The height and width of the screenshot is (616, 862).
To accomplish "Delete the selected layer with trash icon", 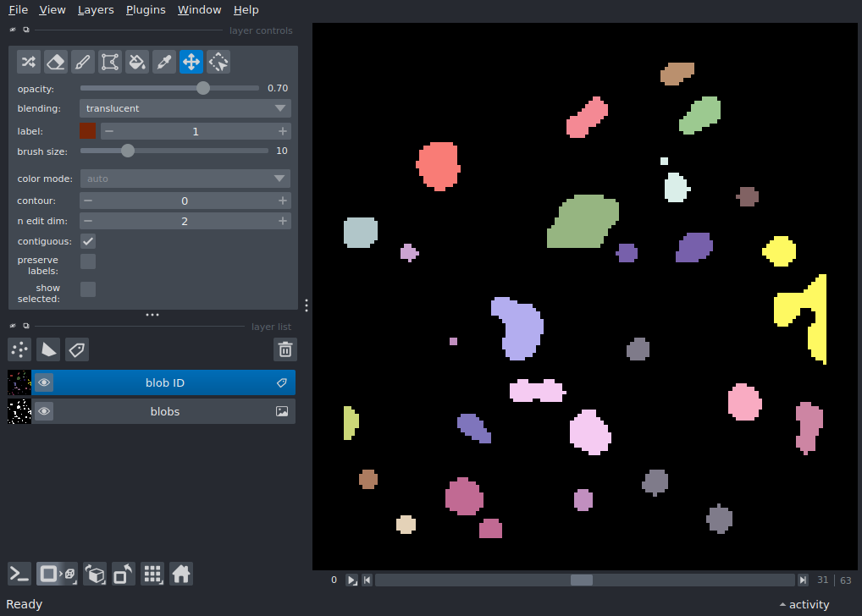I will 285,349.
